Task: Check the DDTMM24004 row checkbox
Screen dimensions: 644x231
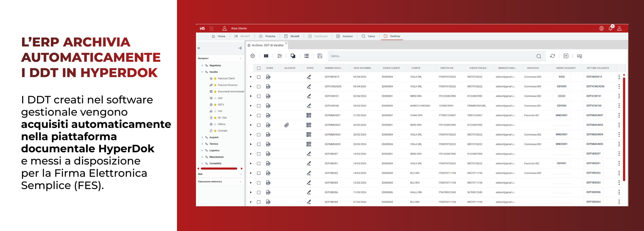Action: 259,135
